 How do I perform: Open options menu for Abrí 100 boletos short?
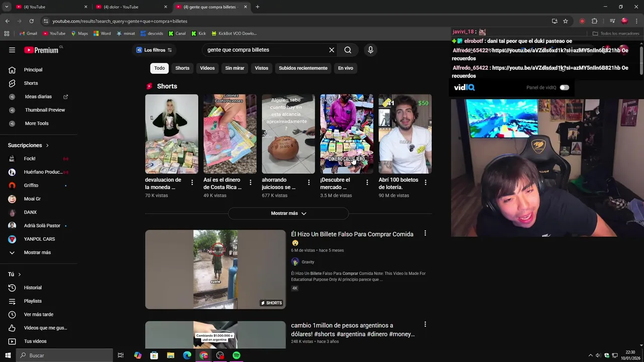pos(426,183)
